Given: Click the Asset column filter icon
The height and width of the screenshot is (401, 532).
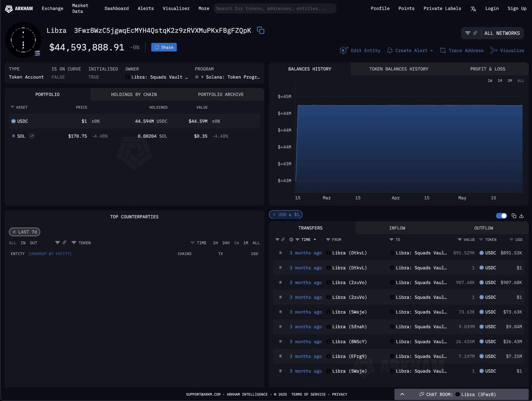Looking at the screenshot, I should click(12, 107).
